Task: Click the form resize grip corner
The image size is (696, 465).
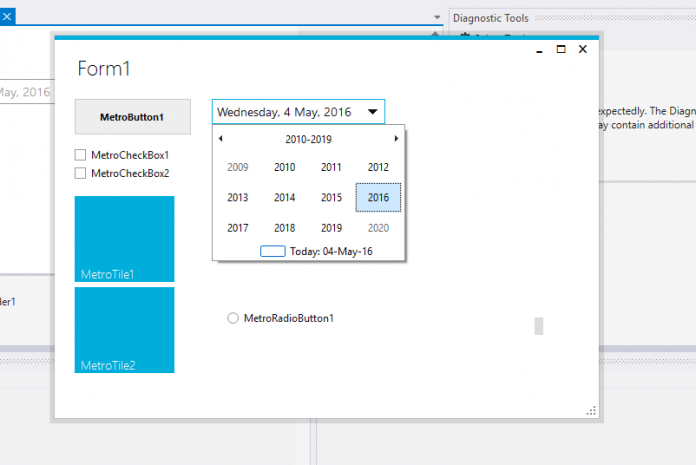Action: coord(591,410)
